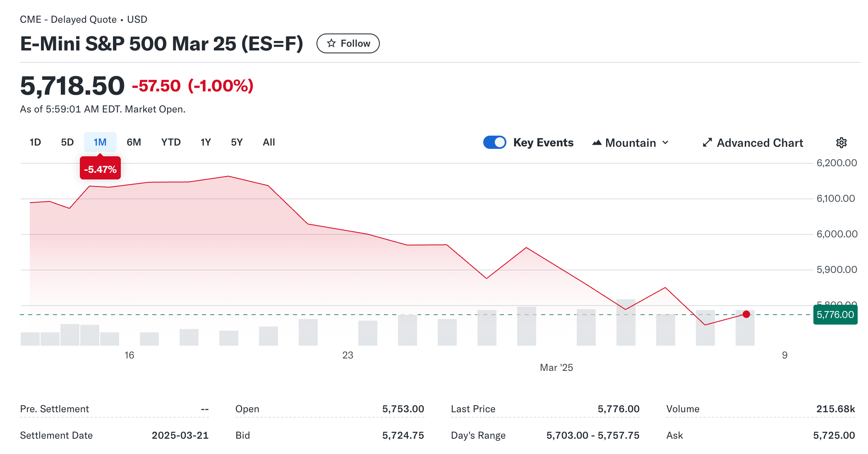The image size is (868, 454).
Task: Toggle the Key Events switch off
Action: 495,142
